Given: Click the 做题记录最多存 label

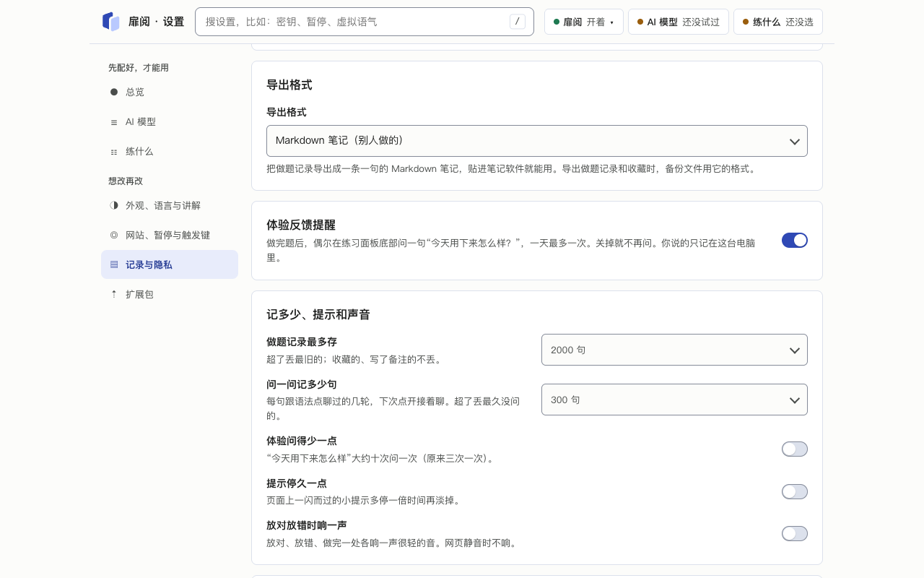Looking at the screenshot, I should [302, 342].
